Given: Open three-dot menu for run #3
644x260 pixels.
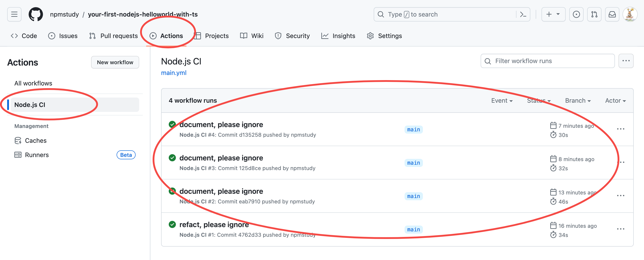Looking at the screenshot, I should point(621,162).
